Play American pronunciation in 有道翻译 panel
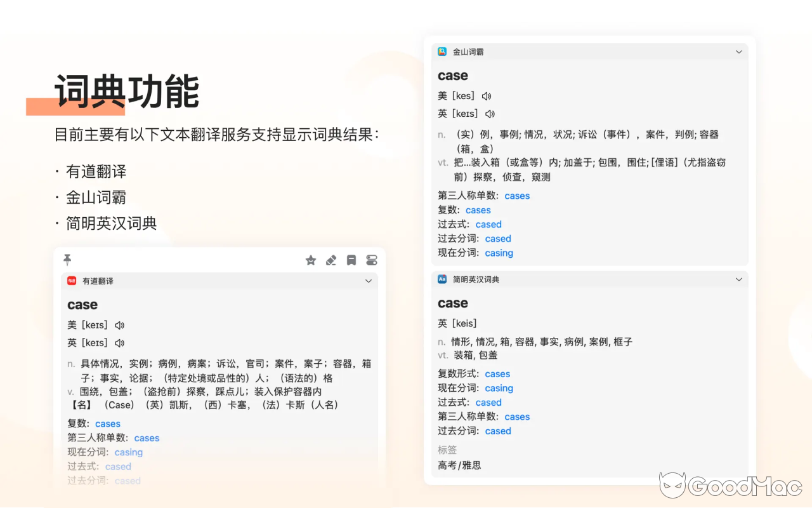The height and width of the screenshot is (508, 812). click(x=120, y=324)
